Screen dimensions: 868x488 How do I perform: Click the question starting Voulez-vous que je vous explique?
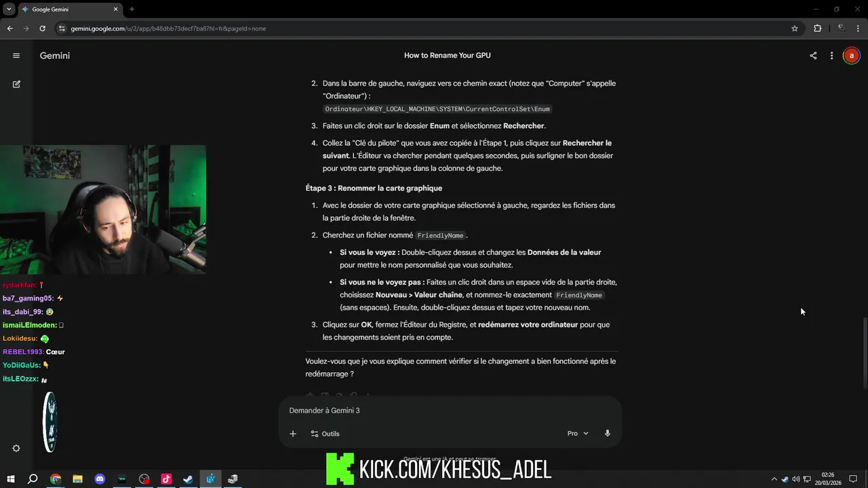pyautogui.click(x=460, y=367)
